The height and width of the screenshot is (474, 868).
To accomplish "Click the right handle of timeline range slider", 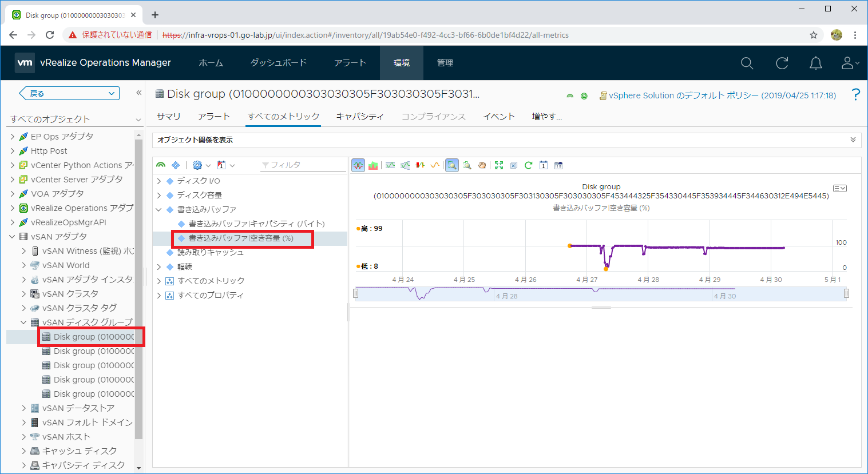I will pos(846,294).
